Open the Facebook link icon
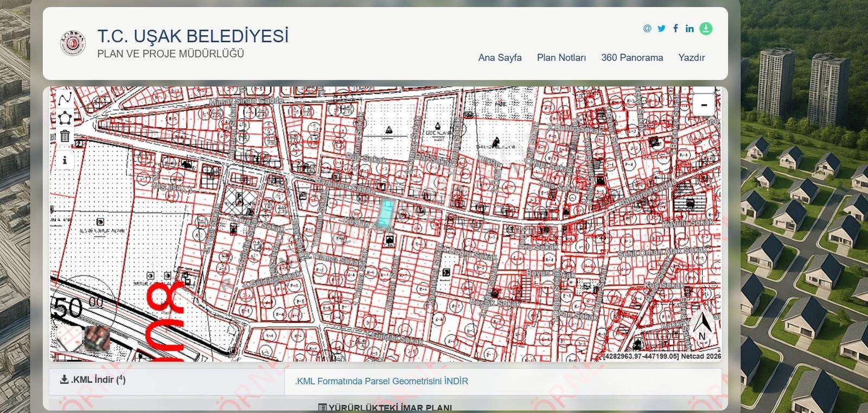Image resolution: width=868 pixels, height=413 pixels. click(x=675, y=28)
